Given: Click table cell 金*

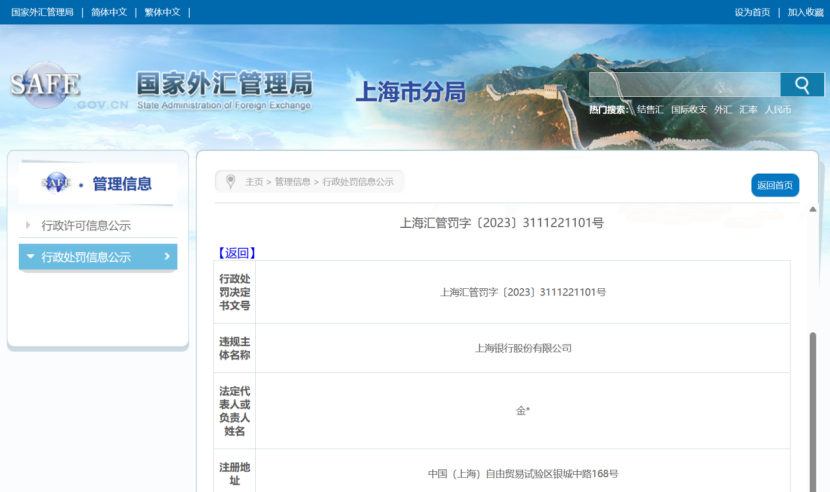Looking at the screenshot, I should [522, 410].
